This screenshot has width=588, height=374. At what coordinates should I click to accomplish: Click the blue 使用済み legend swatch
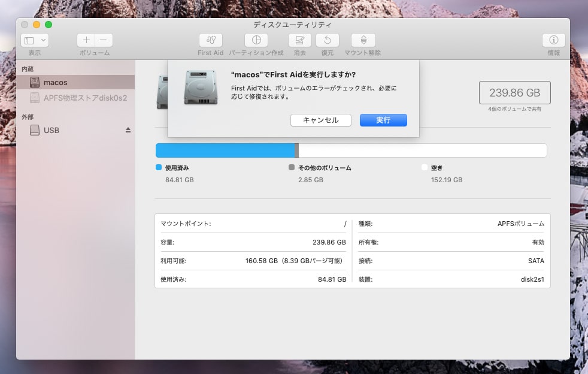pos(159,168)
